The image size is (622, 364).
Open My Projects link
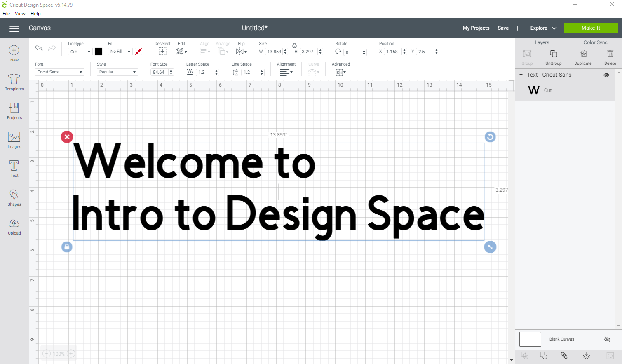(x=476, y=28)
